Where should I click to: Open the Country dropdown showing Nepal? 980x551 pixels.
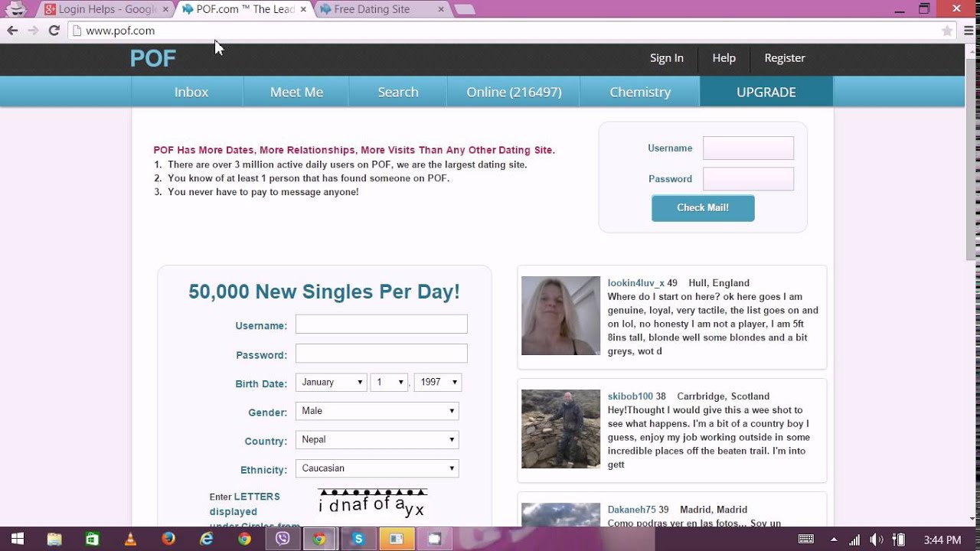pyautogui.click(x=377, y=439)
